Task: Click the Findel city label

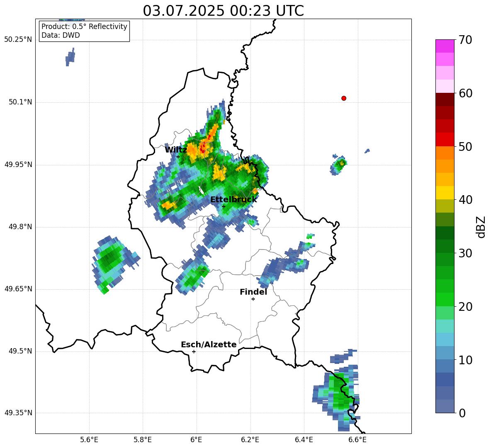Action: 253,292
